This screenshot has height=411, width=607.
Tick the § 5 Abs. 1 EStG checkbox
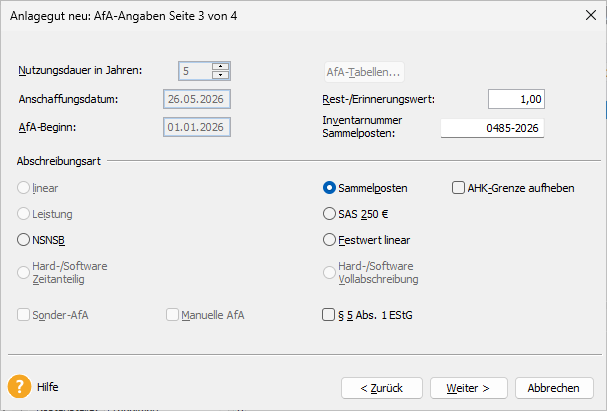coord(329,315)
